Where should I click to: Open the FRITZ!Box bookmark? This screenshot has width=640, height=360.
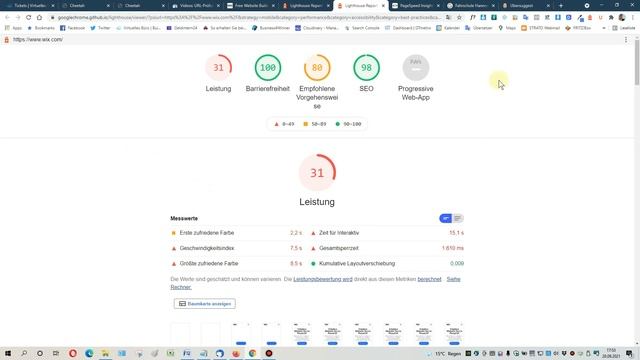click(x=578, y=28)
